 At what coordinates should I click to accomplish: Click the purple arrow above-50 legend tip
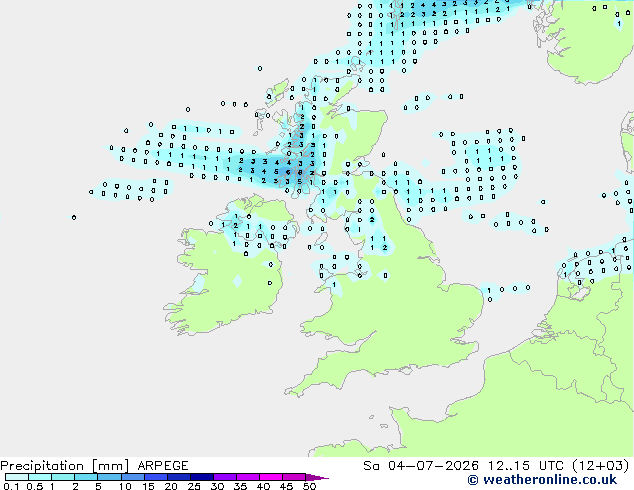[317, 477]
